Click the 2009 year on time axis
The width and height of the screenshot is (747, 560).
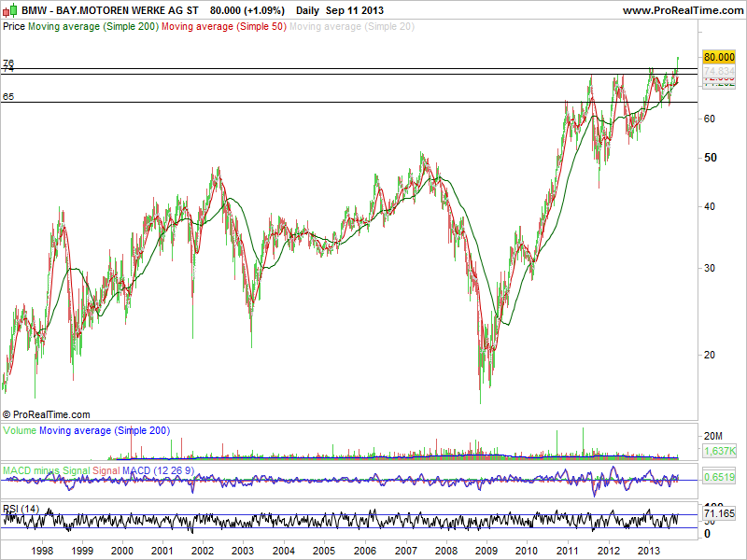(486, 551)
